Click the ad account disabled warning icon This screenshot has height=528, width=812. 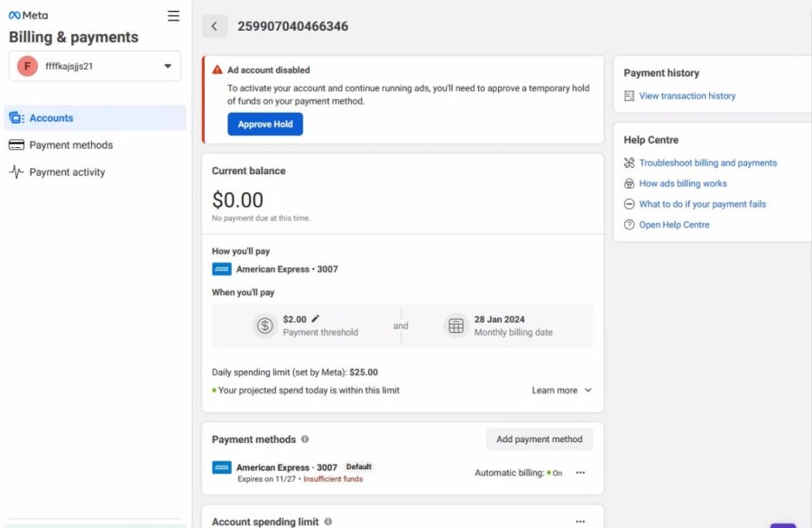coord(217,69)
